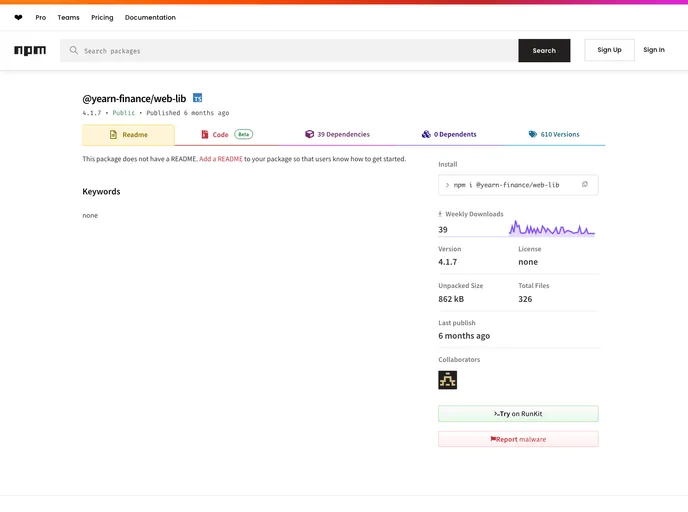Open the Pricing page link
Image resolution: width=688 pixels, height=512 pixels.
pos(102,18)
